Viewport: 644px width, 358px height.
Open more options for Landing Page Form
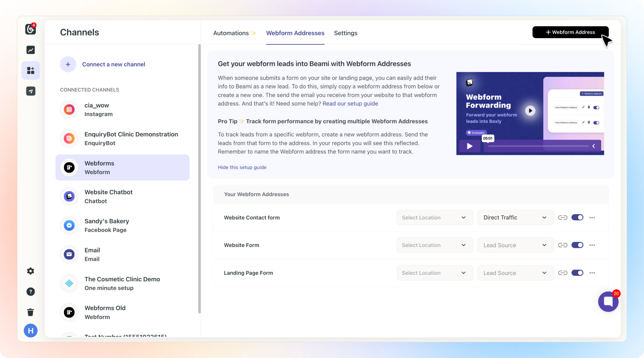pyautogui.click(x=592, y=273)
